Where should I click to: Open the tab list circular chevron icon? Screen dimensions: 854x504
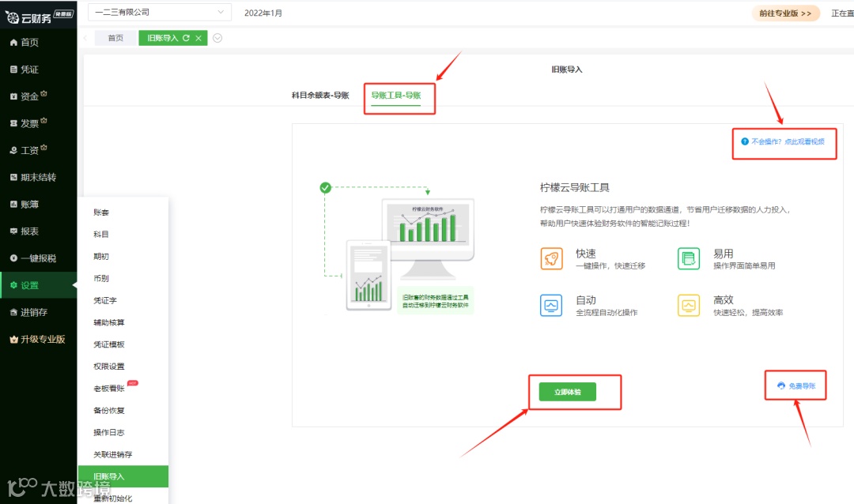[x=217, y=38]
